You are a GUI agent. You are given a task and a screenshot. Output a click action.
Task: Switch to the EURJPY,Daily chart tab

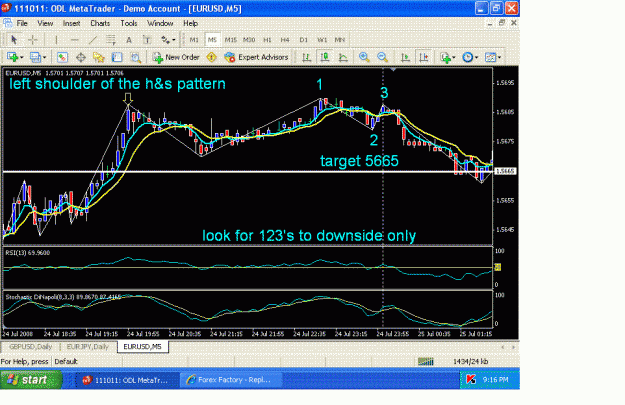(88, 347)
